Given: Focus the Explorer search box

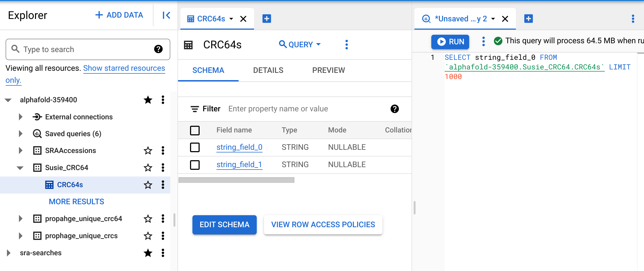Looking at the screenshot, I should (x=88, y=49).
